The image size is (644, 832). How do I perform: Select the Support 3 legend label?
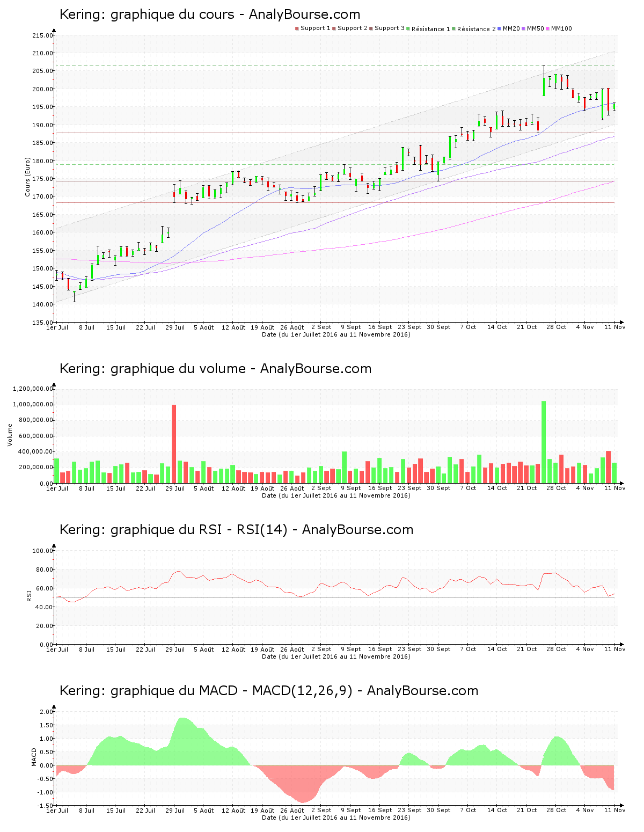pyautogui.click(x=390, y=28)
